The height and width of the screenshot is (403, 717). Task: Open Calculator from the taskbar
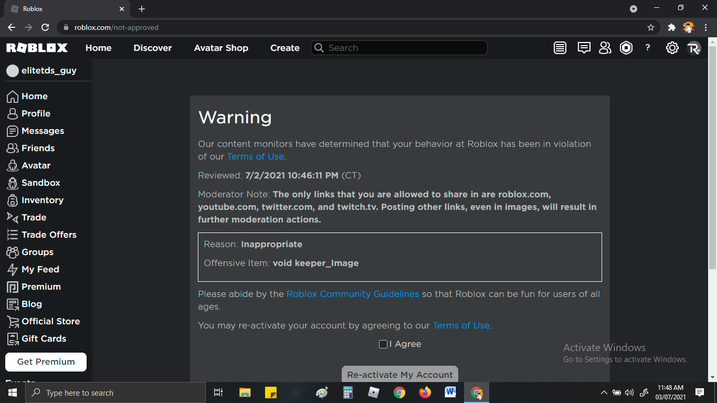pyautogui.click(x=348, y=392)
